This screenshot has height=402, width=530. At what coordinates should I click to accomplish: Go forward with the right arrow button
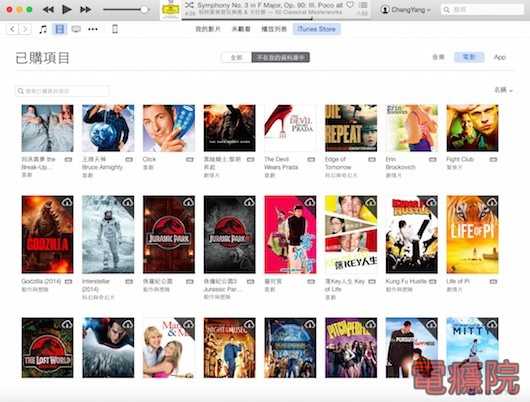[x=25, y=29]
